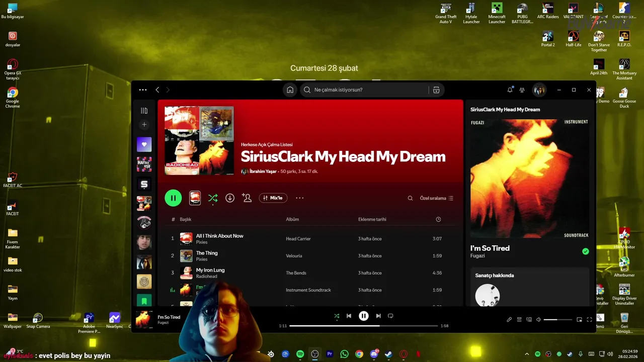
Task: Seek on the song progress bar
Action: pos(363,326)
